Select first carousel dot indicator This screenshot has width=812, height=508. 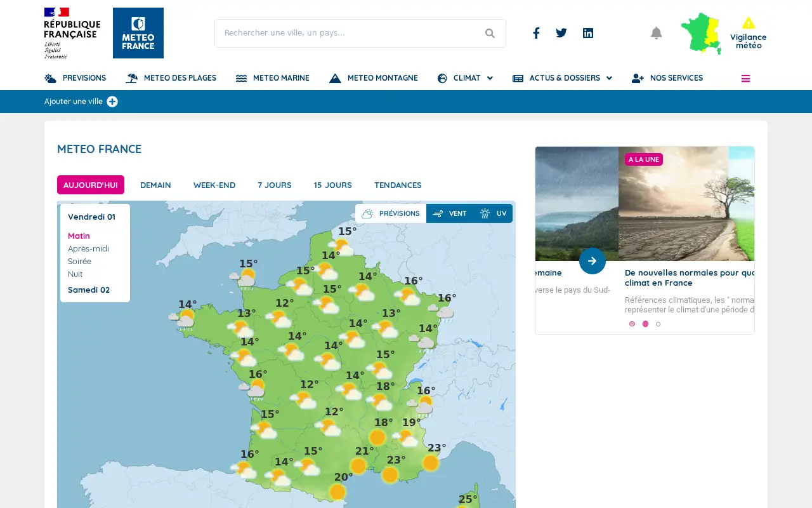[632, 324]
